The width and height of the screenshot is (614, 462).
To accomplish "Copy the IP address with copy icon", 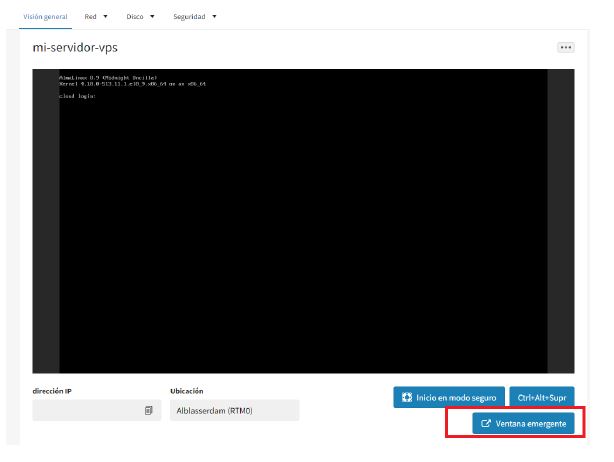I will pyautogui.click(x=148, y=410).
